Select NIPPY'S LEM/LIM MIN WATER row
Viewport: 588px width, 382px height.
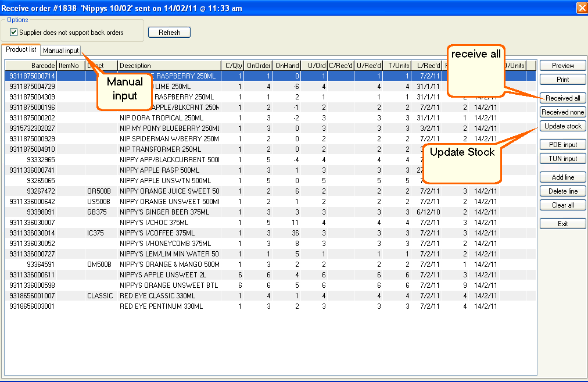point(270,254)
